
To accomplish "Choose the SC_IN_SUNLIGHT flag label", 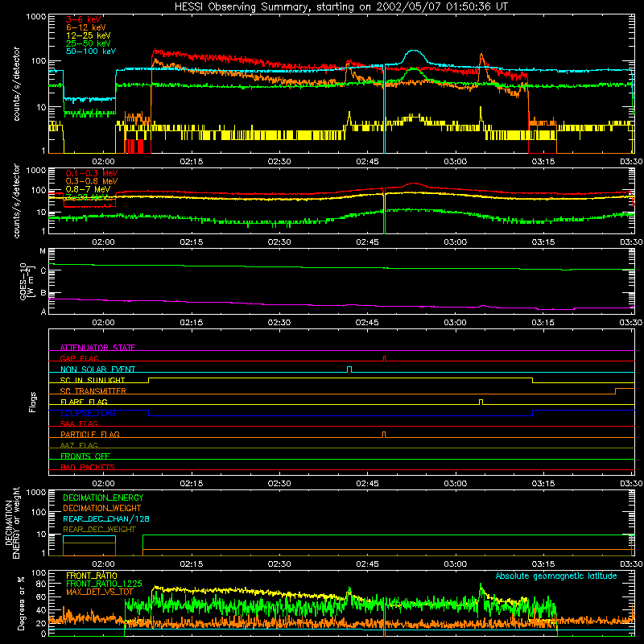I will [93, 380].
